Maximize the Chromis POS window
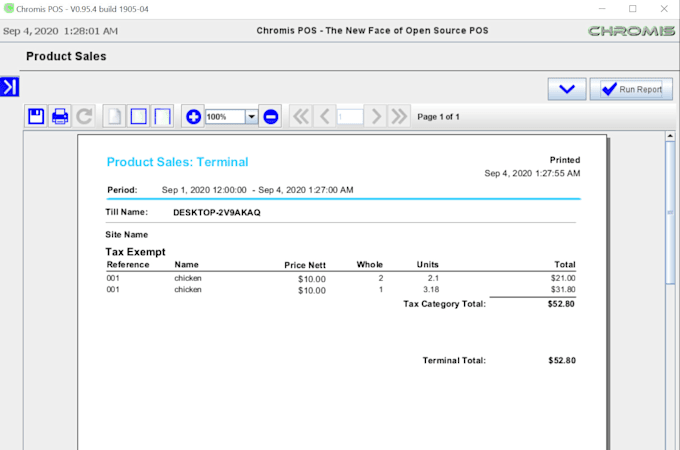Image resolution: width=680 pixels, height=450 pixels. (x=633, y=9)
